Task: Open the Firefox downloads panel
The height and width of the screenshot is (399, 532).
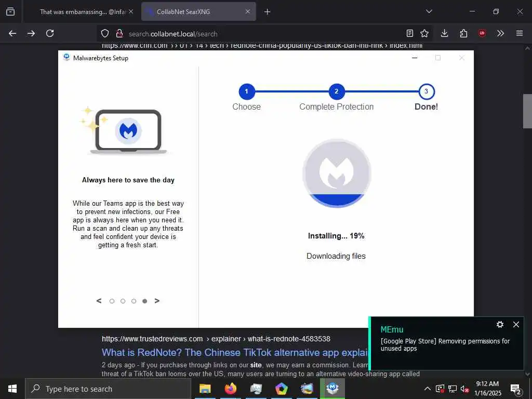Action: (x=445, y=33)
